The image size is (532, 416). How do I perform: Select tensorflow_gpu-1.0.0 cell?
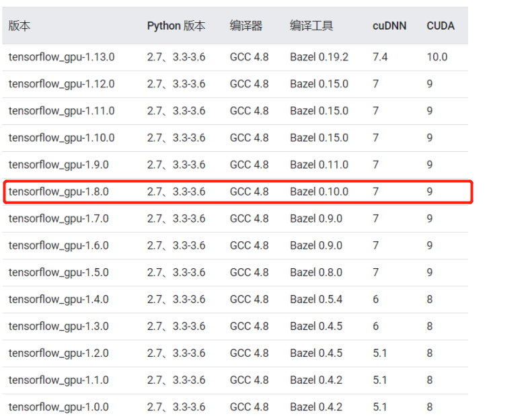pyautogui.click(x=59, y=407)
